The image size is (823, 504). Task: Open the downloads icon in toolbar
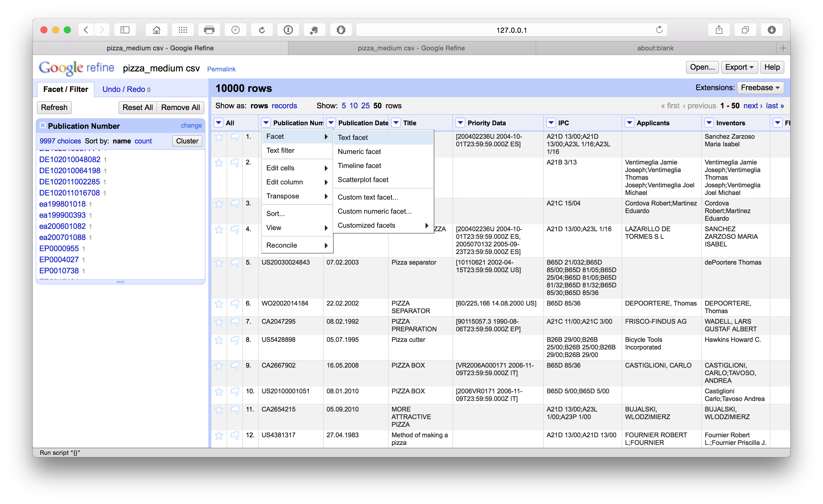pos(771,30)
